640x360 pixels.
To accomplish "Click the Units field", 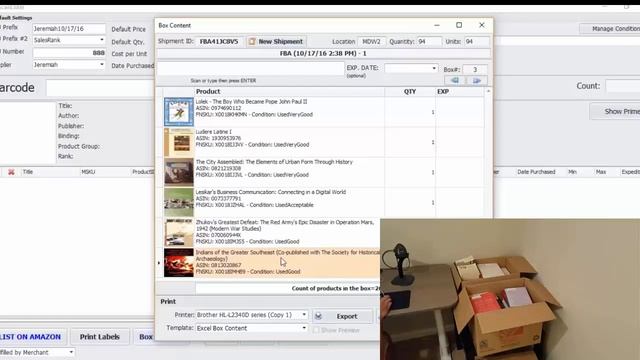I will 476,42.
